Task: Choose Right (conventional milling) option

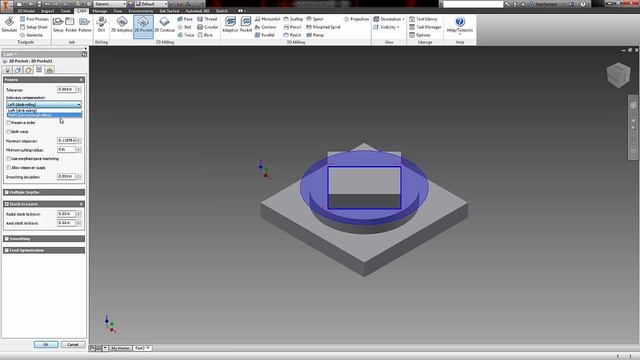Action: [x=44, y=115]
